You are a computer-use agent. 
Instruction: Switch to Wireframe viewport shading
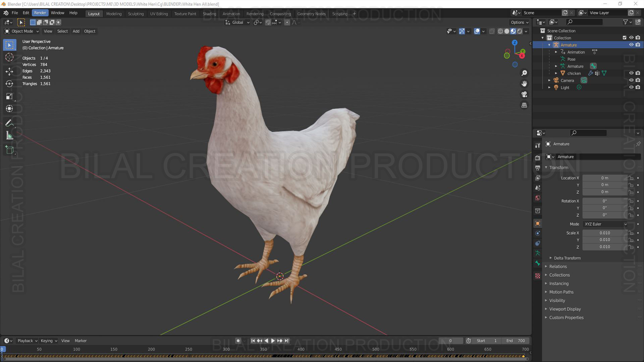pyautogui.click(x=500, y=31)
